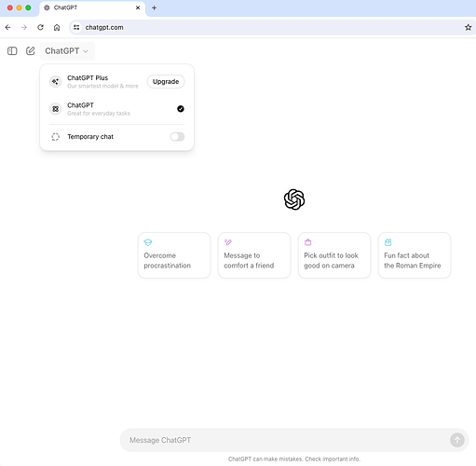Pick Fun fact about Roman Empire card
The height and width of the screenshot is (466, 476).
click(x=415, y=255)
